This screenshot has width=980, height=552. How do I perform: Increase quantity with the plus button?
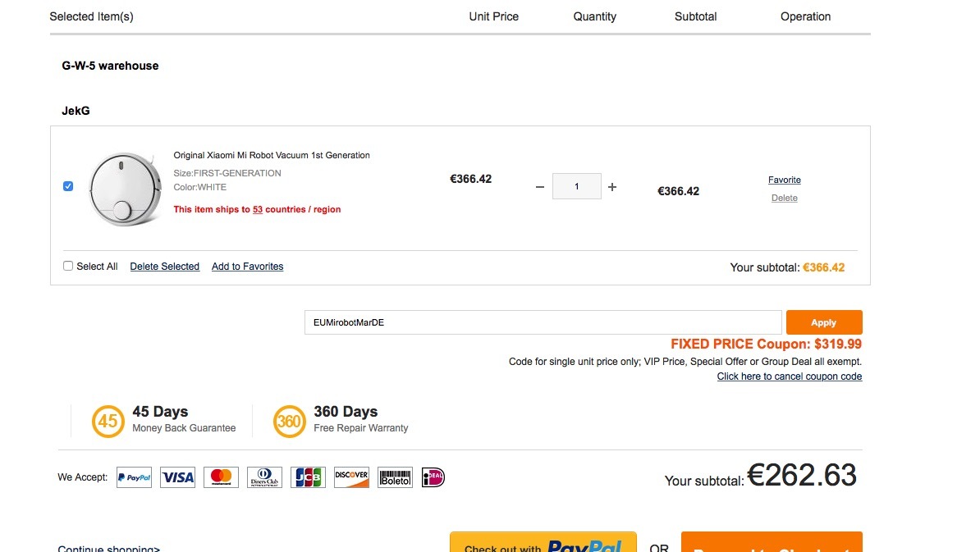pyautogui.click(x=612, y=187)
